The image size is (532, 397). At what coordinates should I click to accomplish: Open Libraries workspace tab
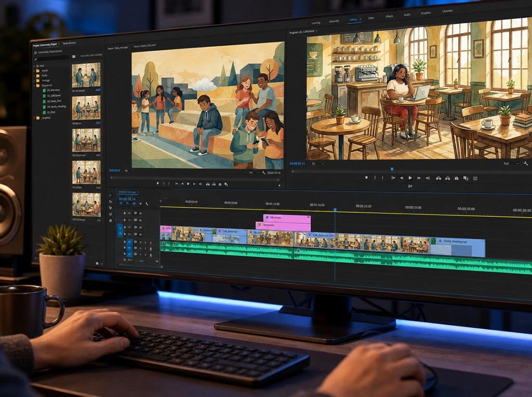[x=447, y=11]
